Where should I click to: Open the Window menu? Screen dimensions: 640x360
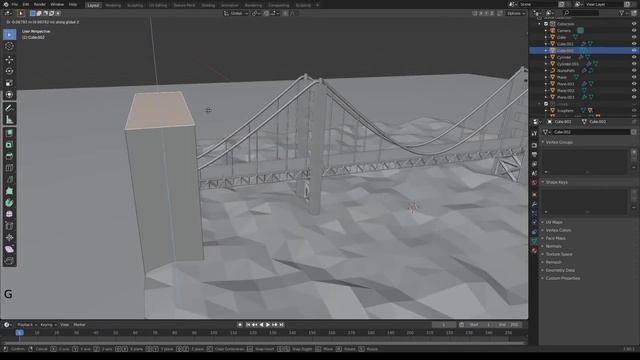pos(57,4)
